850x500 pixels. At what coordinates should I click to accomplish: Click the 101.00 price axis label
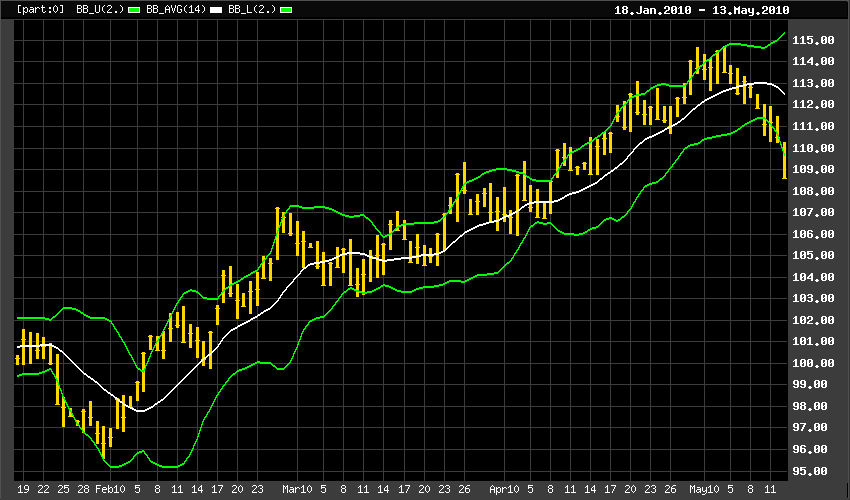pyautogui.click(x=813, y=342)
